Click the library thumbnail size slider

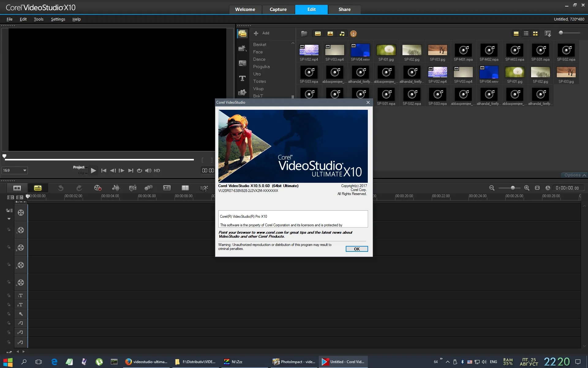pyautogui.click(x=569, y=33)
